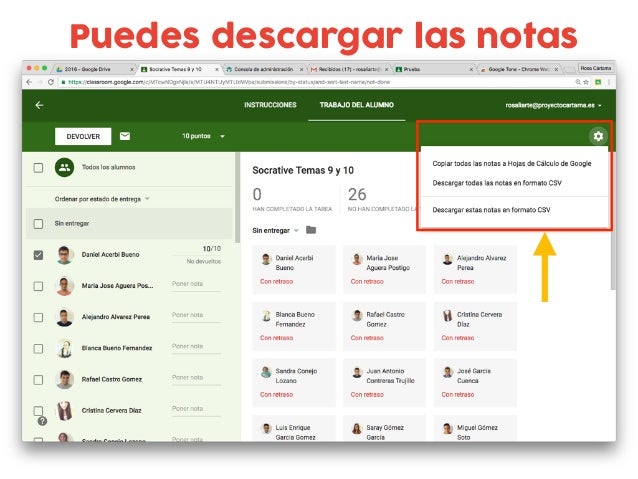
Task: Bookmark the page with the star icon
Action: coord(586,82)
